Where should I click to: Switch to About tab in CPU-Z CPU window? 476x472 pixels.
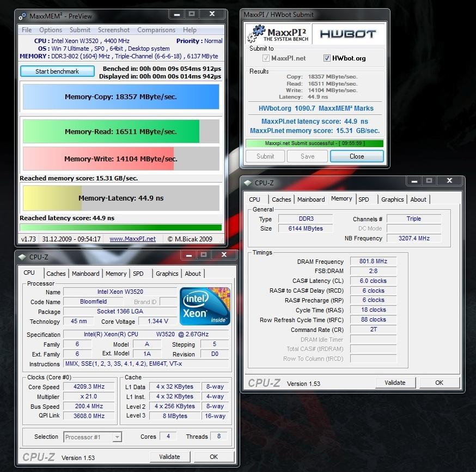(193, 274)
